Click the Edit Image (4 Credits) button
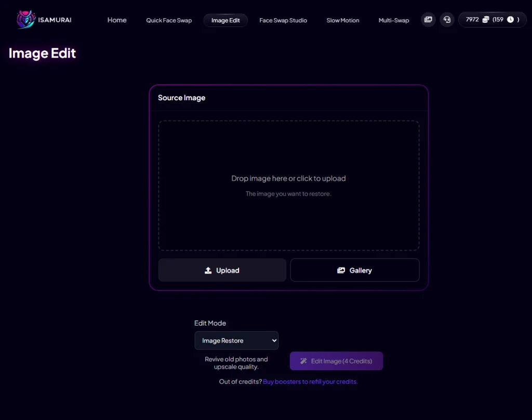Image resolution: width=532 pixels, height=420 pixels. point(336,361)
